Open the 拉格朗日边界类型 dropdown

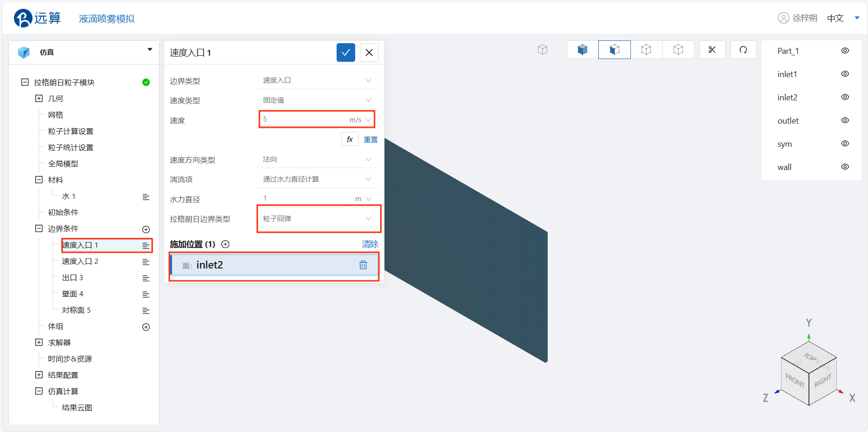pos(318,219)
